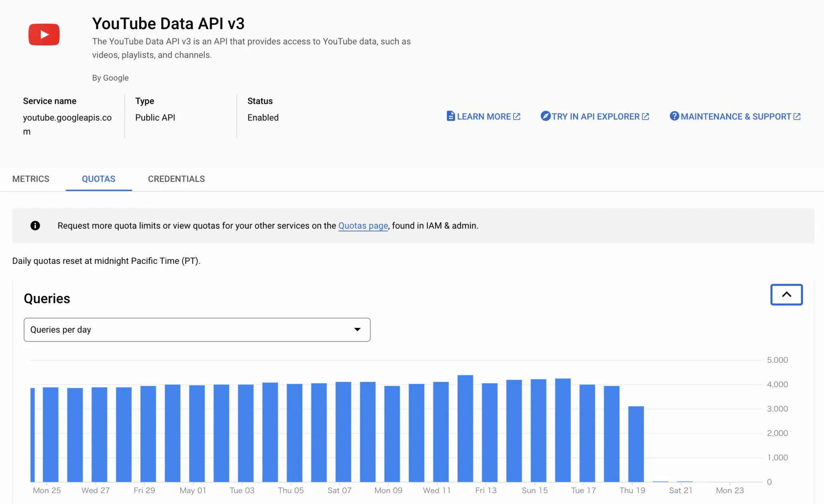The width and height of the screenshot is (824, 504).
Task: Open Maintenance & Support link
Action: (735, 117)
